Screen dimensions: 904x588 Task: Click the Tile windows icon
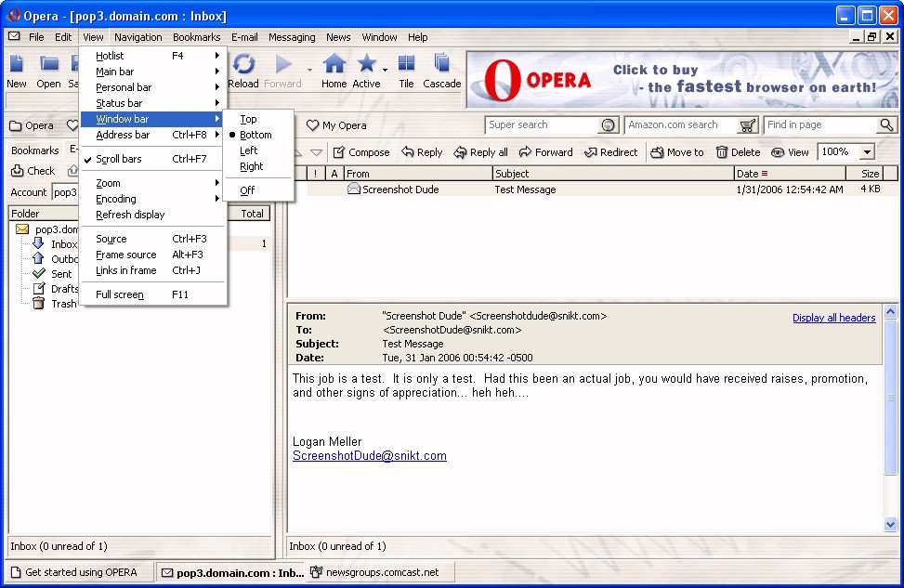406,65
